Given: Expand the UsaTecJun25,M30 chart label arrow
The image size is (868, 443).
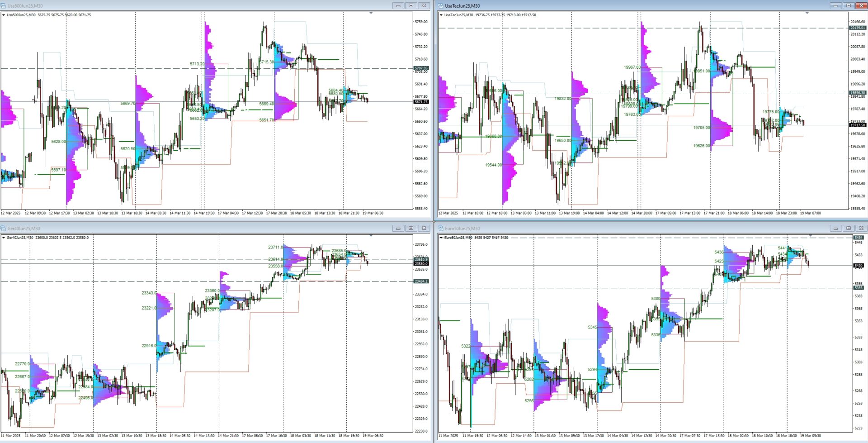Looking at the screenshot, I should [441, 15].
